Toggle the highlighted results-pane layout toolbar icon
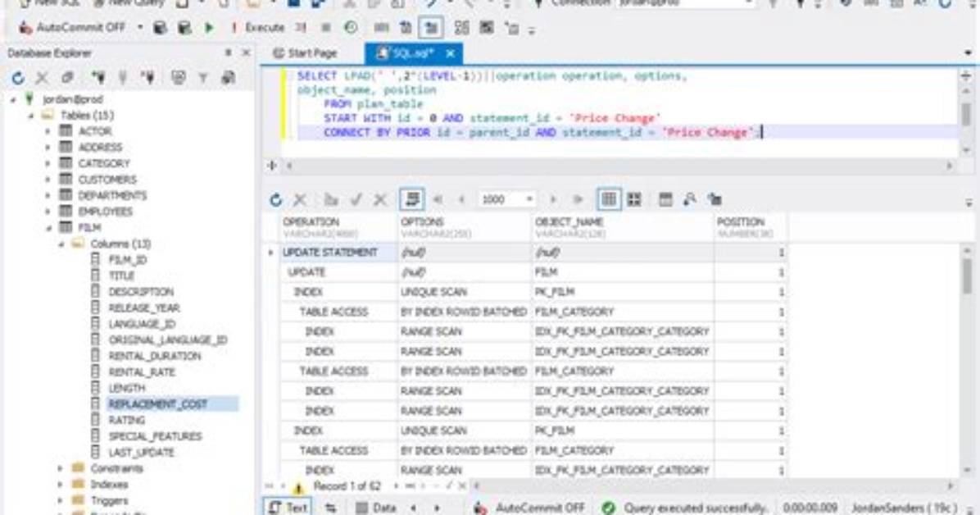 click(431, 28)
